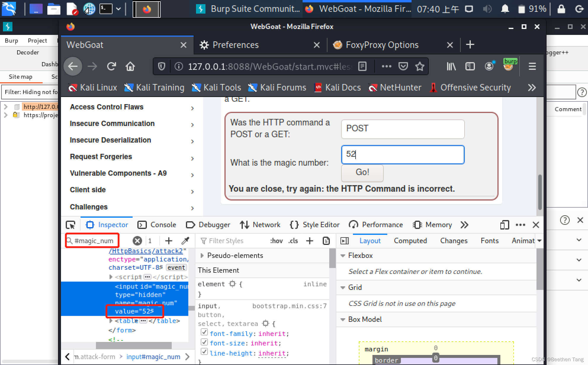Open Firefox account icon

click(x=489, y=66)
